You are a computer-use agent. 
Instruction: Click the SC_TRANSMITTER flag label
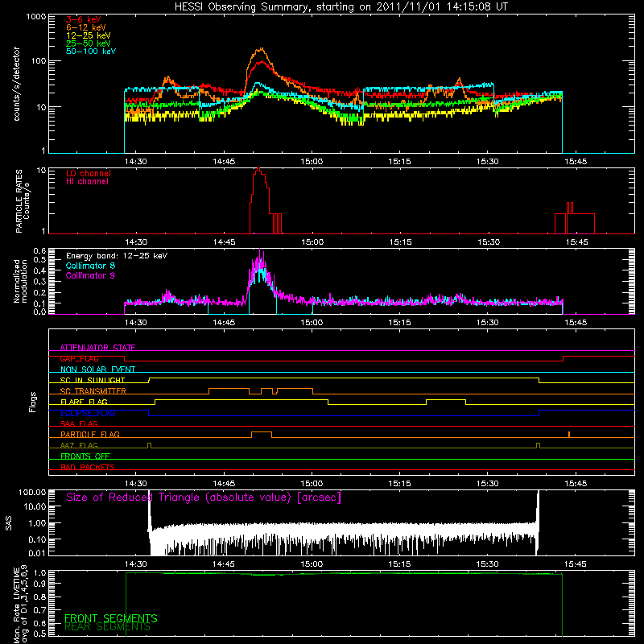click(x=93, y=390)
